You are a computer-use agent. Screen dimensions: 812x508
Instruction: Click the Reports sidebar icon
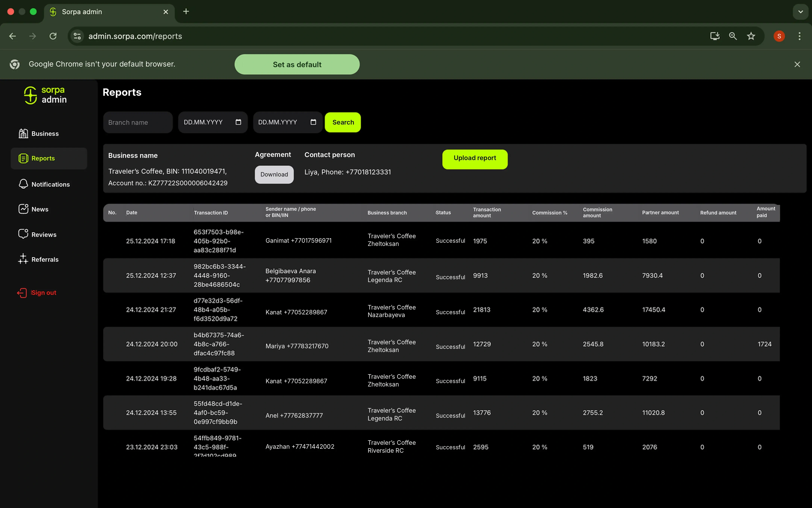coord(23,158)
